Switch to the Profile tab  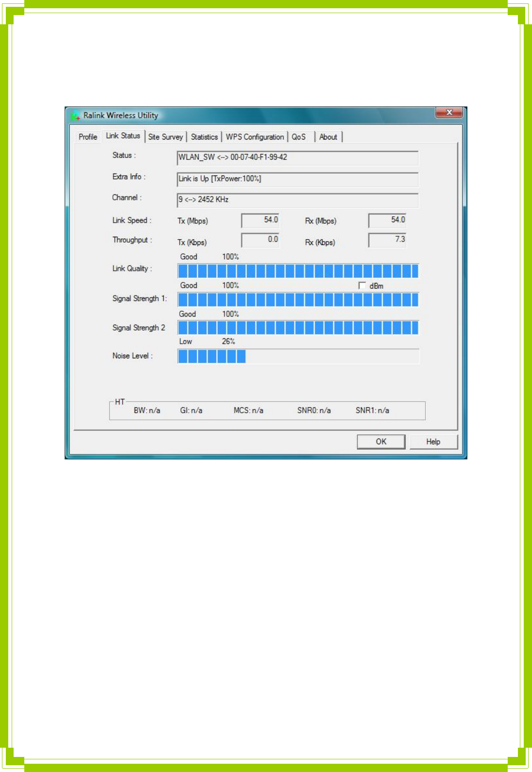pyautogui.click(x=88, y=137)
